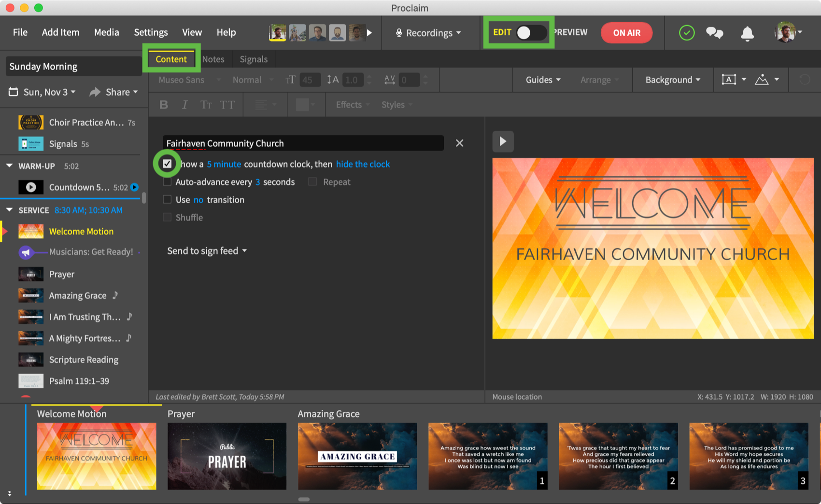821x504 pixels.
Task: Open the Background dropdown
Action: tap(673, 80)
